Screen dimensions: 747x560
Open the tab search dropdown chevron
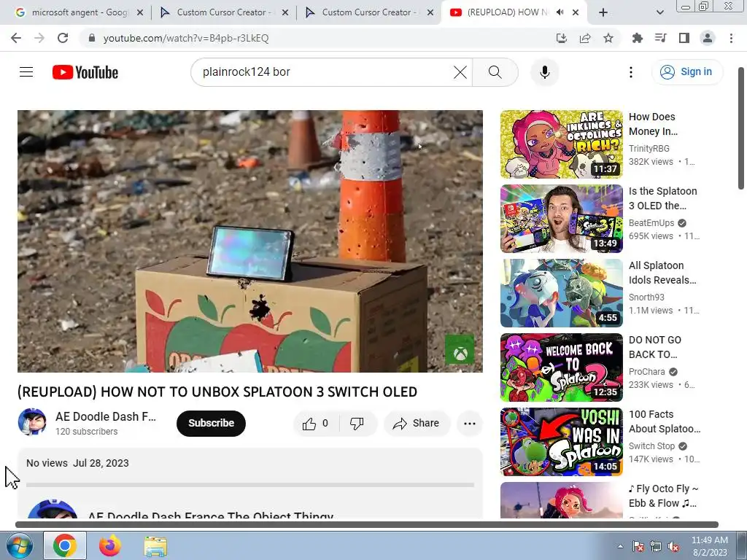coord(659,12)
